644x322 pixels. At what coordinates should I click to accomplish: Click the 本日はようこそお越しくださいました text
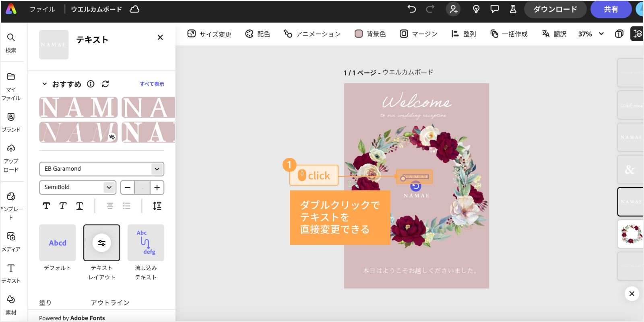(420, 271)
